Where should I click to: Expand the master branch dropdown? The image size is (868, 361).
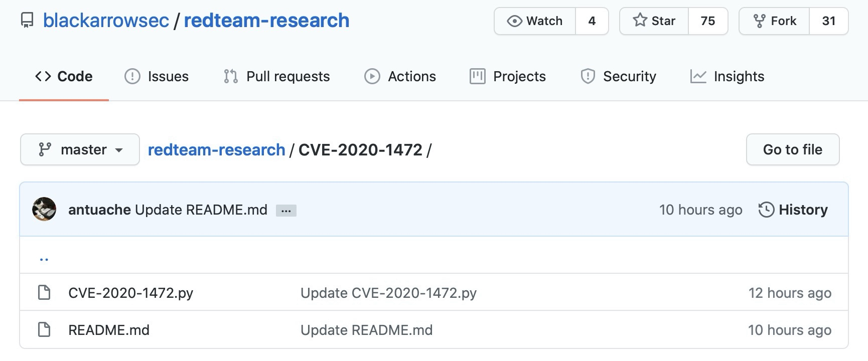[x=80, y=149]
